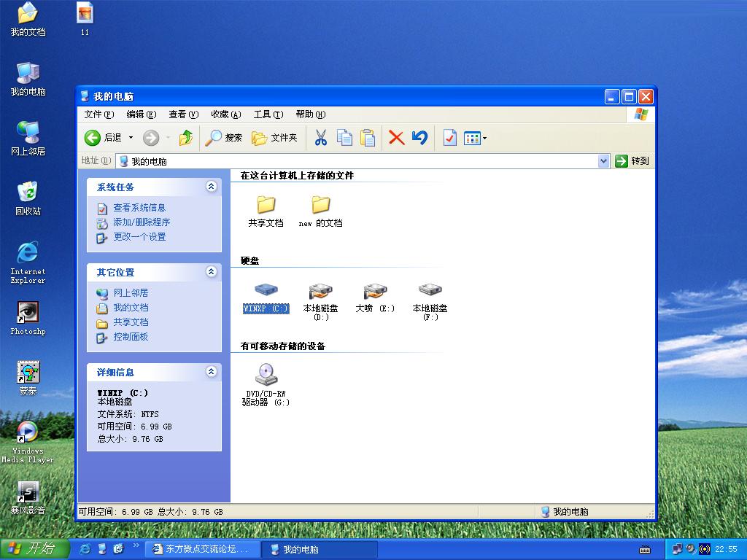Select the desktop file named 11

tap(85, 19)
